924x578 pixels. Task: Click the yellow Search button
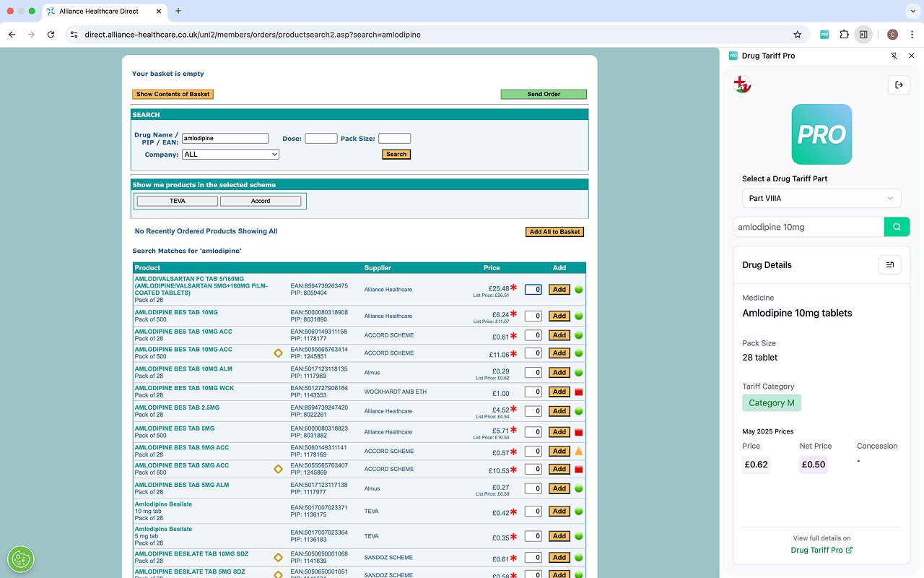pyautogui.click(x=396, y=154)
